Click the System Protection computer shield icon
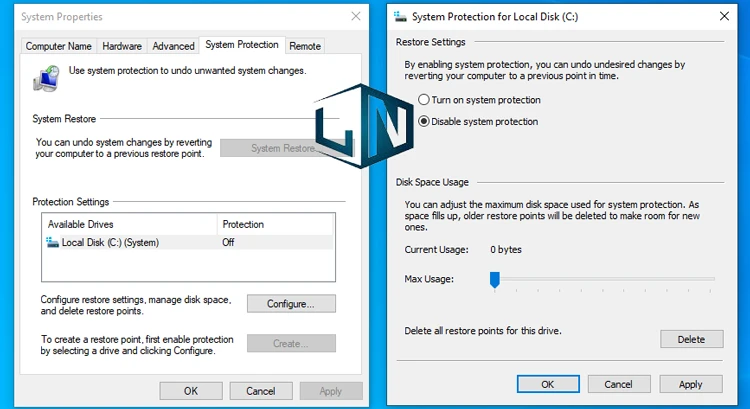The image size is (750, 409). (46, 78)
